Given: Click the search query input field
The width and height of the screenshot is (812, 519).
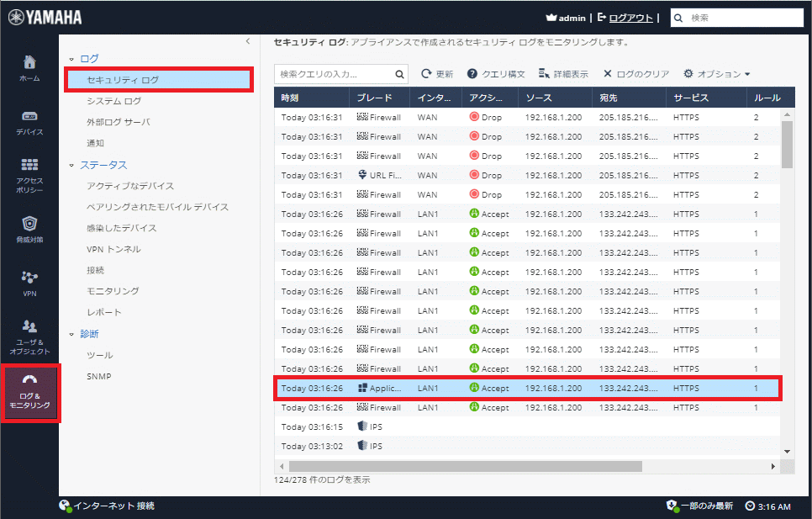Looking at the screenshot, I should point(333,74).
